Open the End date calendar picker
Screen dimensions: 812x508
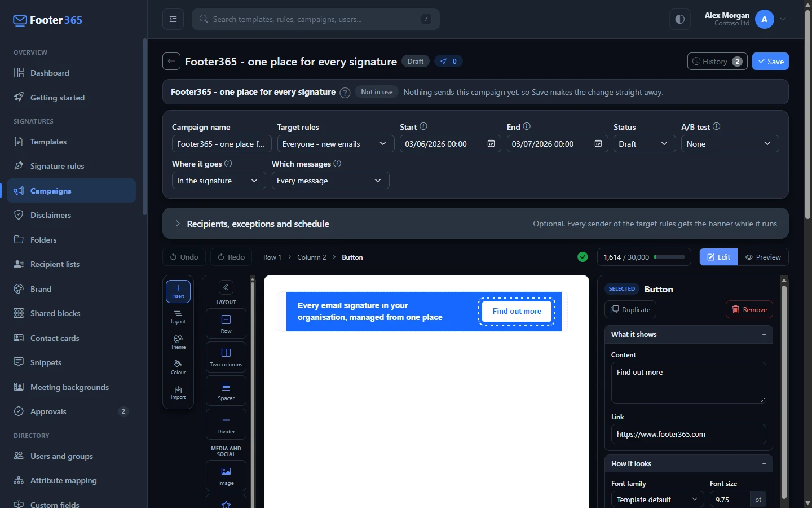pos(598,144)
